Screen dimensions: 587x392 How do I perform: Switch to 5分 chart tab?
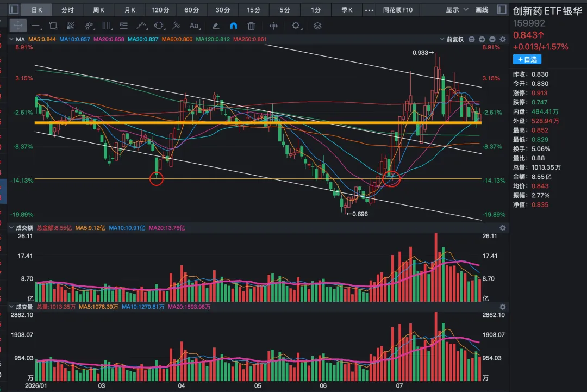point(284,10)
